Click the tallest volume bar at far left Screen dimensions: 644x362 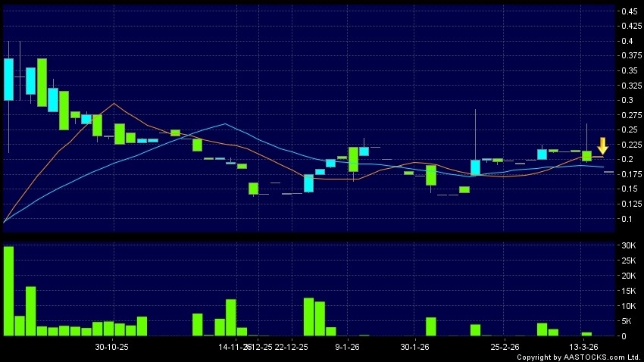(x=8, y=292)
